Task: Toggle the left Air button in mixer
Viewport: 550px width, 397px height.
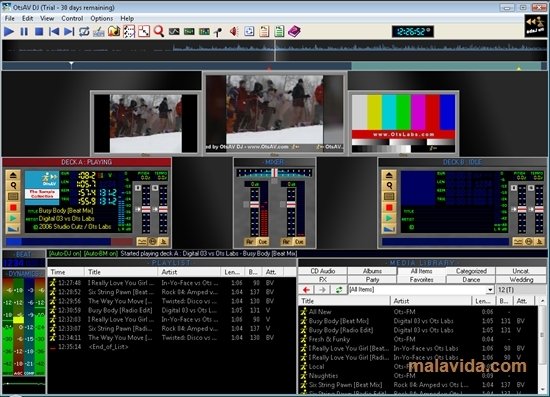Action: pos(250,242)
